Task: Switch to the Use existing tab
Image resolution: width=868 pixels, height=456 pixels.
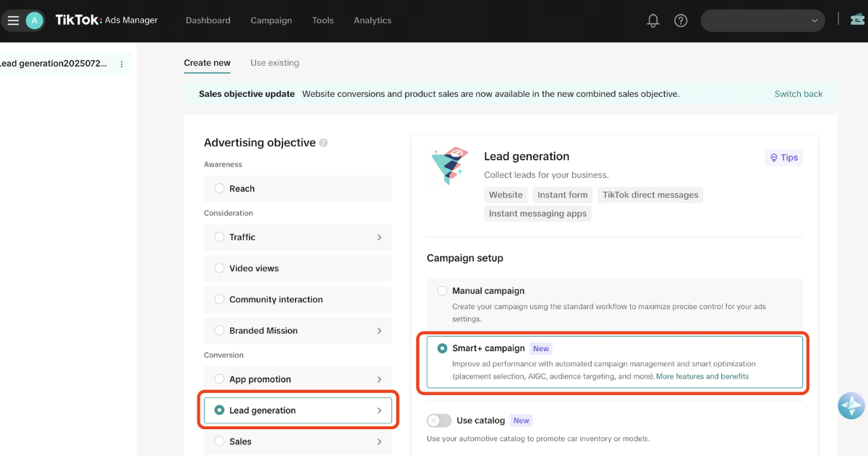Action: [x=275, y=63]
